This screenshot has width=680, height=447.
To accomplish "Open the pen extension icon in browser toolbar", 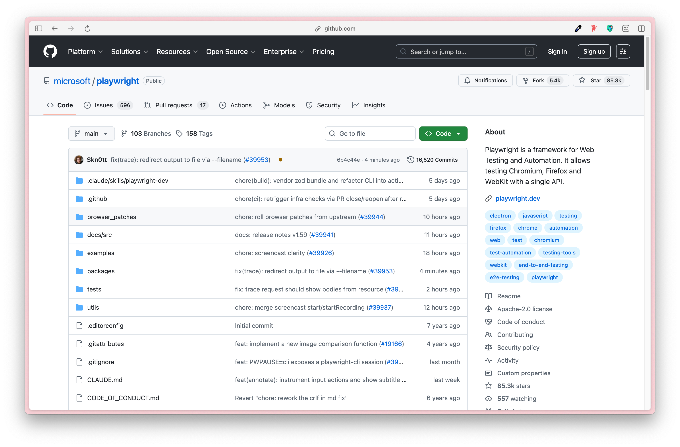I will click(x=578, y=29).
